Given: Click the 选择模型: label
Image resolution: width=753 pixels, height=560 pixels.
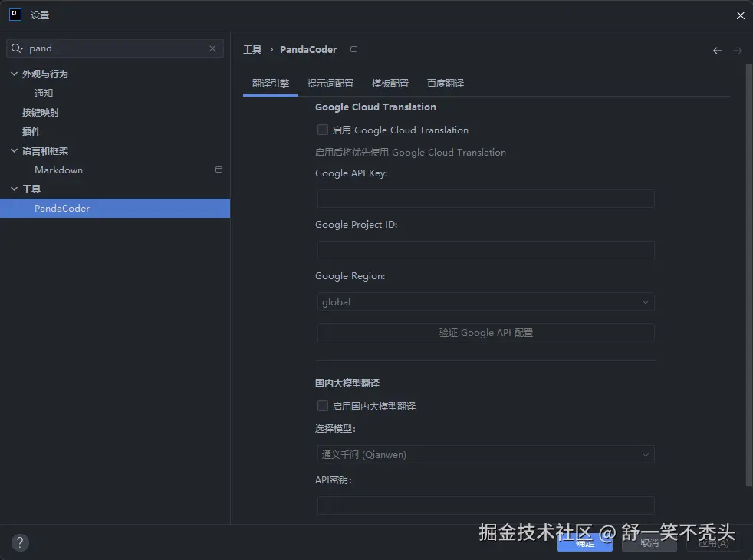Looking at the screenshot, I should click(x=335, y=428).
